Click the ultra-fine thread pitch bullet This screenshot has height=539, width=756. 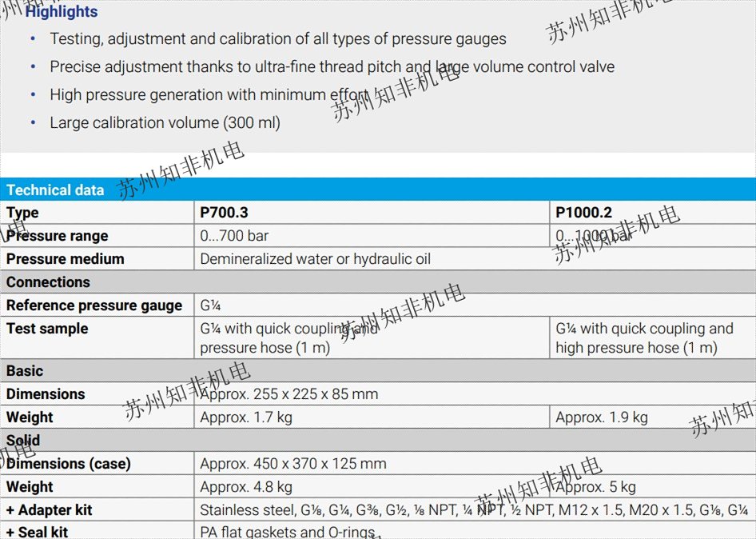[332, 66]
